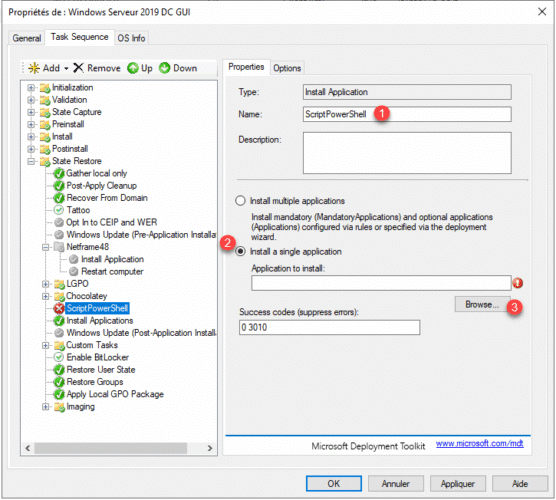Click the tree scrollbar left arrow
The image size is (556, 500).
click(28, 448)
